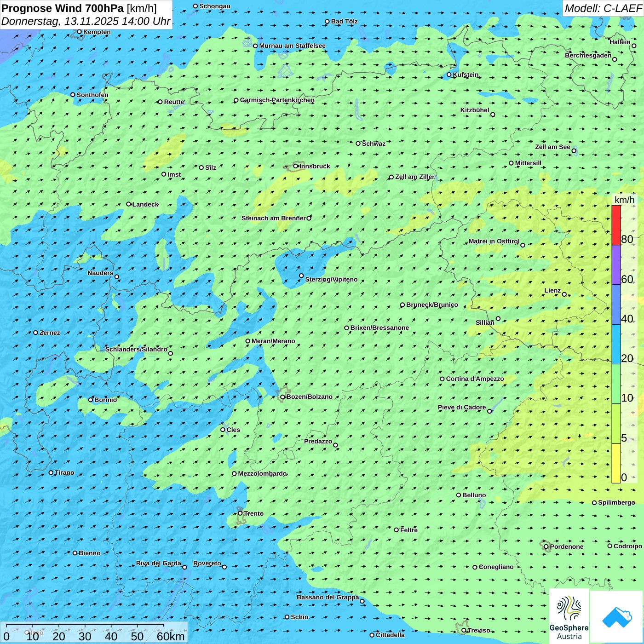Click the Meran/Merano city label
644x644 pixels.
[273, 341]
